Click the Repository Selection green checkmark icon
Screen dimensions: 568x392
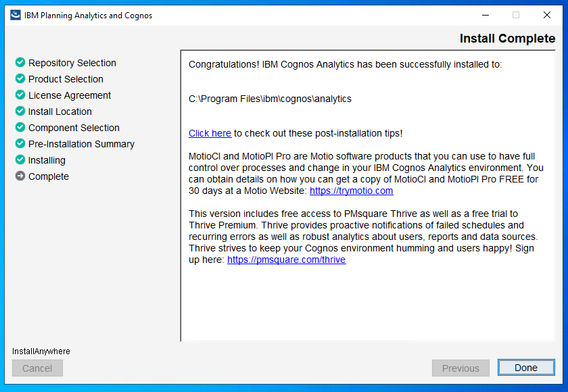point(20,62)
